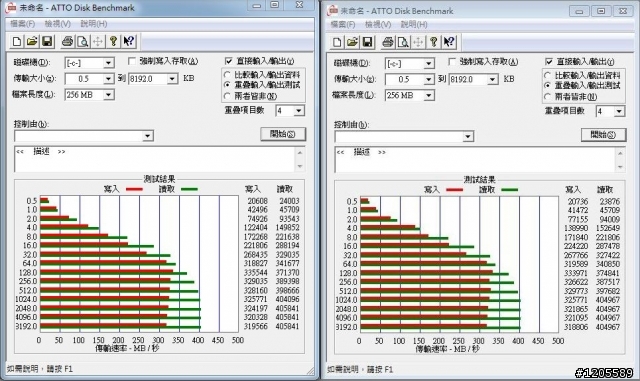Click Print icon in right window toolbar

388,42
